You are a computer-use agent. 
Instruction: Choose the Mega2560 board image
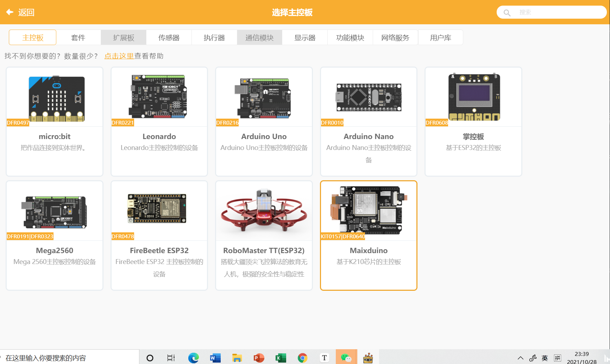pyautogui.click(x=54, y=212)
